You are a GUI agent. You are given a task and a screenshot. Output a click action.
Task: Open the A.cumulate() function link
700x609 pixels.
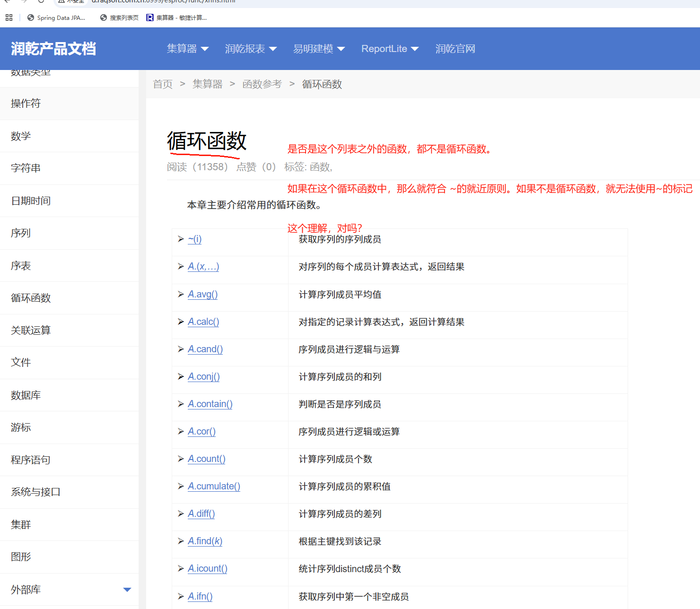point(214,486)
